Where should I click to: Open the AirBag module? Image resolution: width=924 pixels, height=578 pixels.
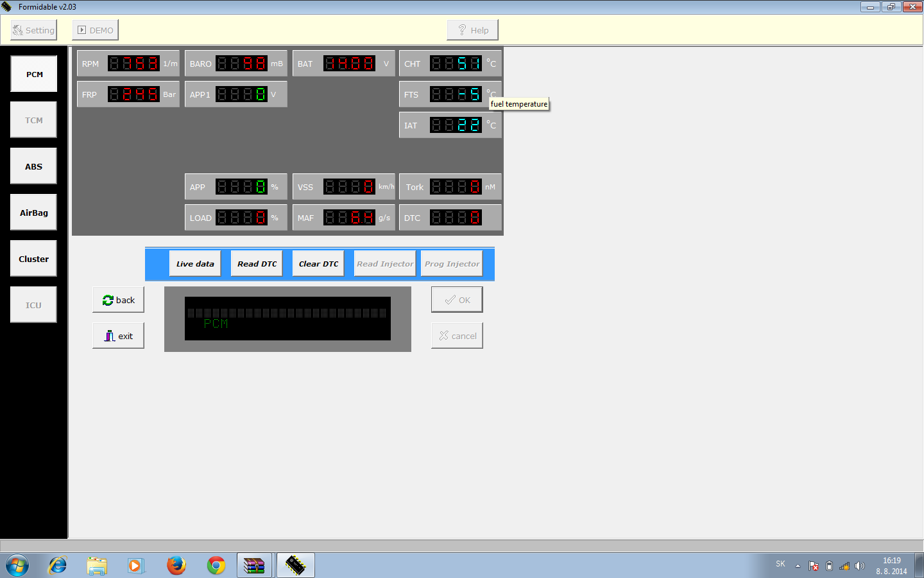pyautogui.click(x=34, y=213)
